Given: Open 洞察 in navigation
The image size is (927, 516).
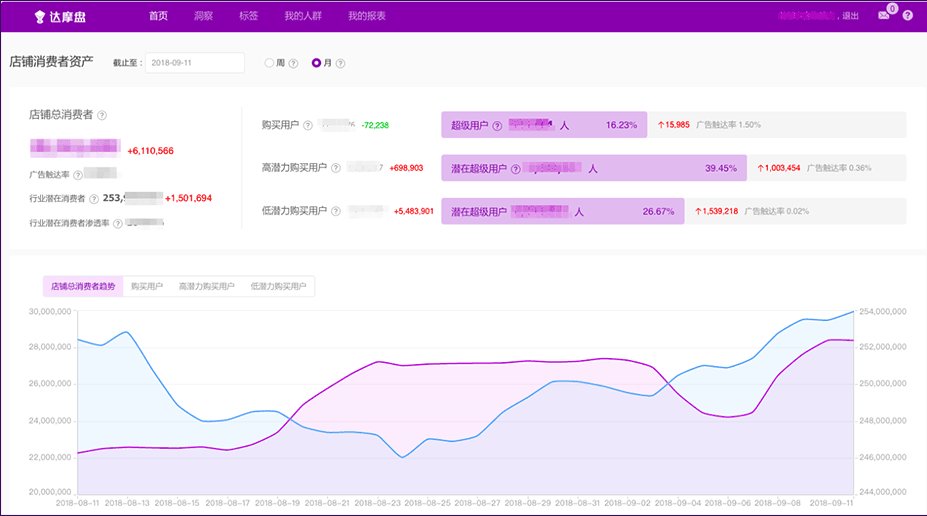Looking at the screenshot, I should pos(203,16).
